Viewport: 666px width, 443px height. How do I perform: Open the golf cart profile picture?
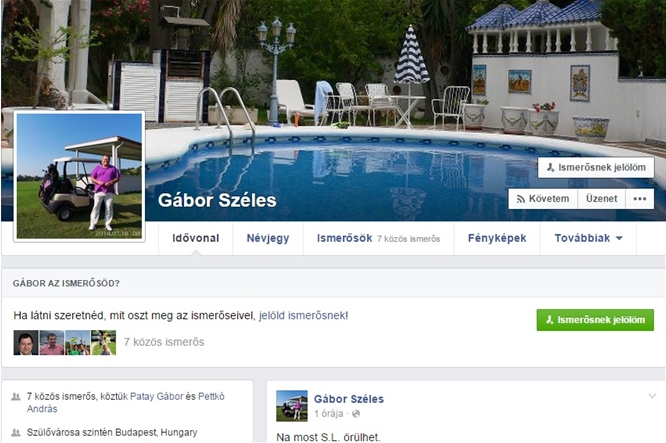coord(79,176)
